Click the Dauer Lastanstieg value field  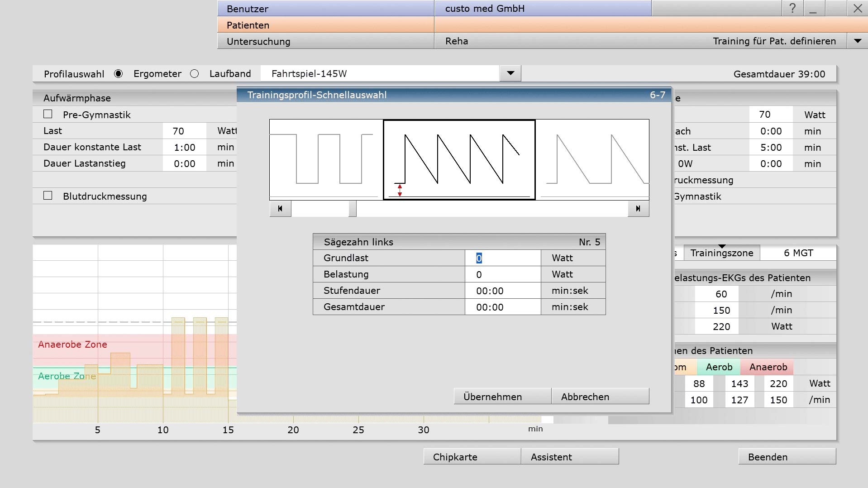185,163
